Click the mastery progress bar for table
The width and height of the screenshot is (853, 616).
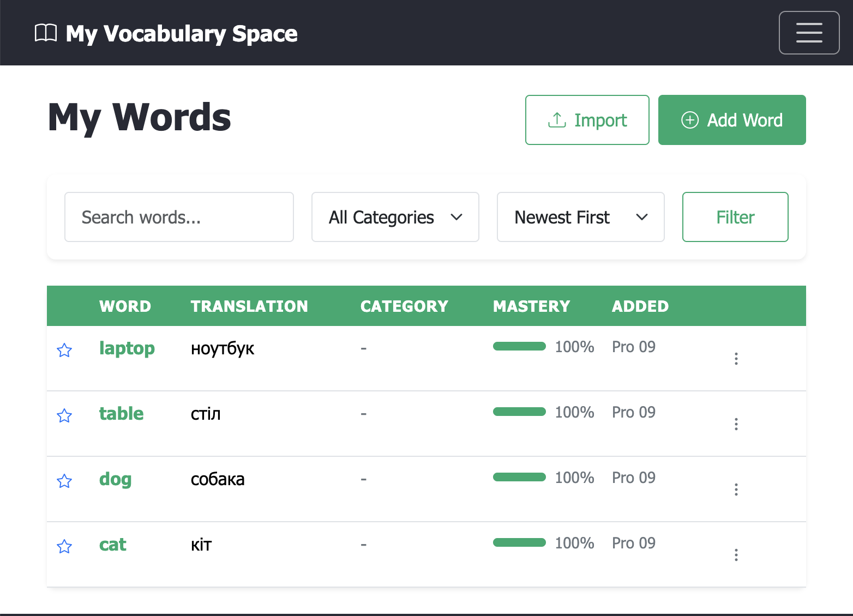coord(519,412)
